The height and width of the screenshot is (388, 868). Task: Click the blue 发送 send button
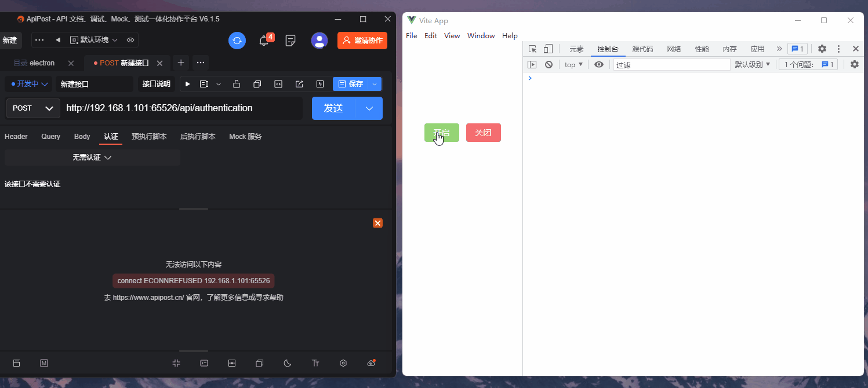coord(333,108)
